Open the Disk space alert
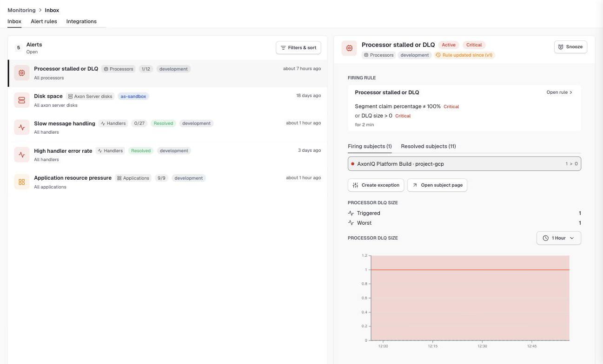This screenshot has width=603, height=364. (x=167, y=100)
